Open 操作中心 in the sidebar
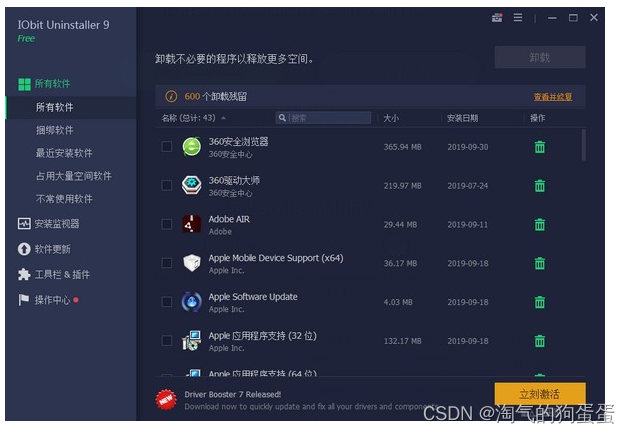The image size is (630, 434). [52, 300]
